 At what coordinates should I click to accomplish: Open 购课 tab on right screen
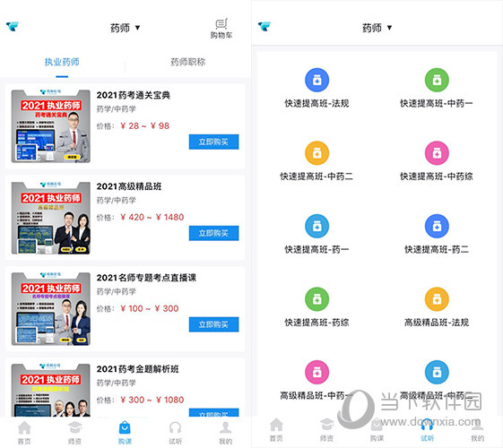point(377,430)
